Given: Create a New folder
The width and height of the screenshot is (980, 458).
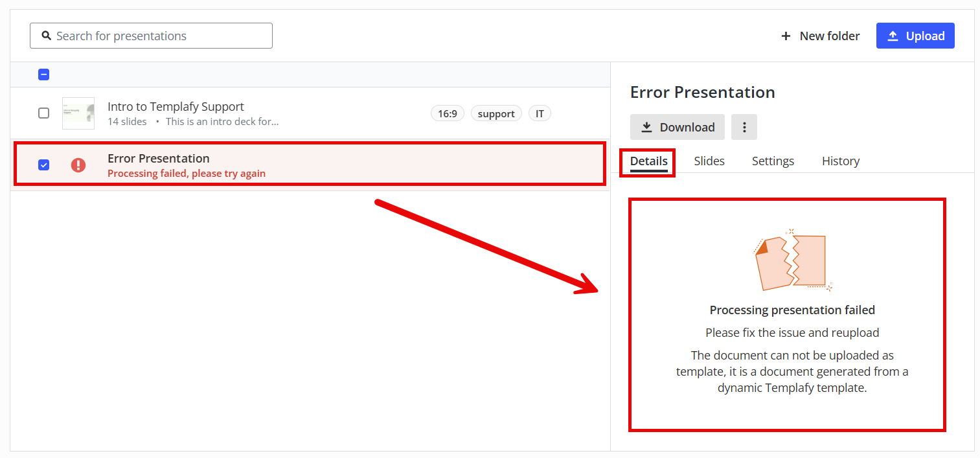Looking at the screenshot, I should click(821, 36).
